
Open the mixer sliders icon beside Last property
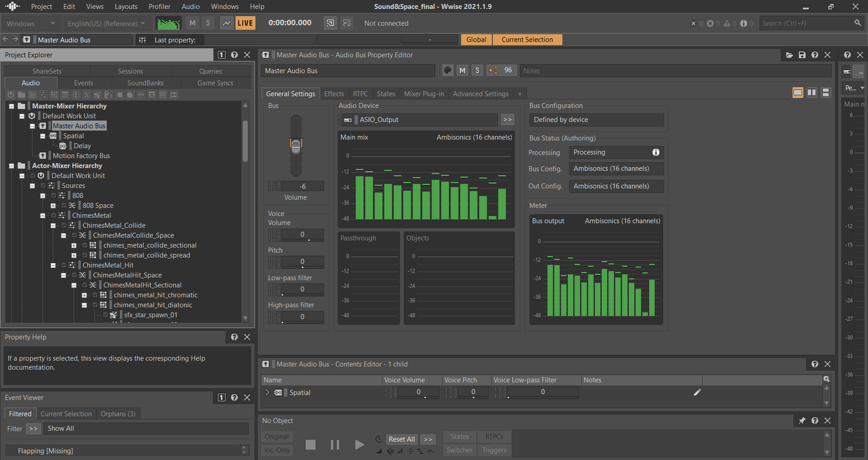[x=142, y=40]
